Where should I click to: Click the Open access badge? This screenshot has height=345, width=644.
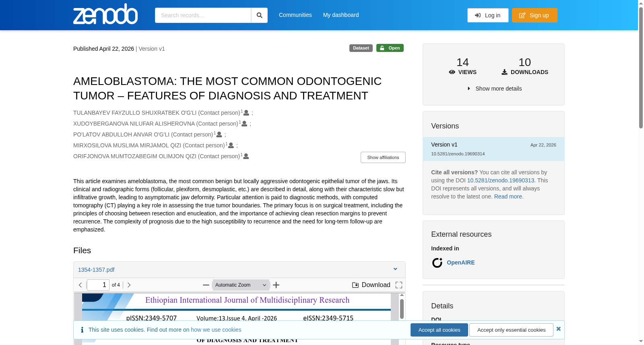tap(390, 48)
